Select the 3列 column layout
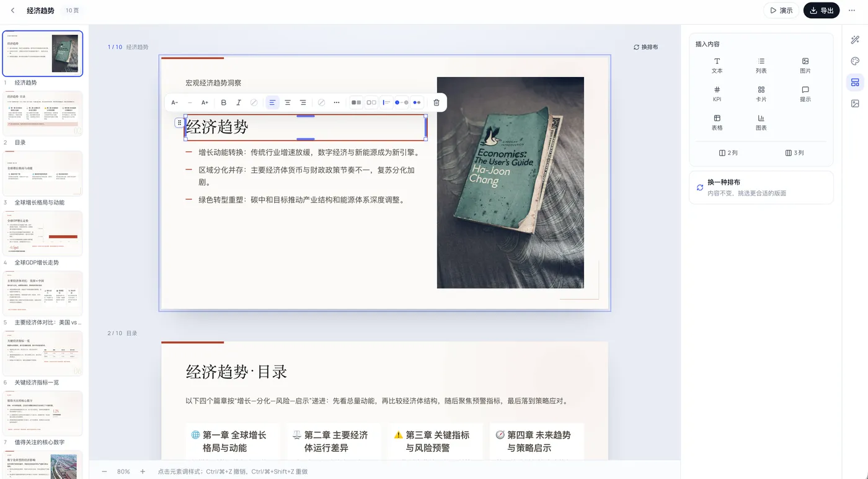This screenshot has height=479, width=868. (794, 153)
